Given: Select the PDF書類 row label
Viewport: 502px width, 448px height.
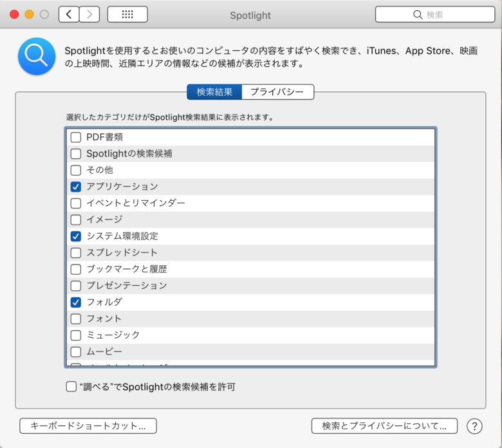Looking at the screenshot, I should click(105, 137).
